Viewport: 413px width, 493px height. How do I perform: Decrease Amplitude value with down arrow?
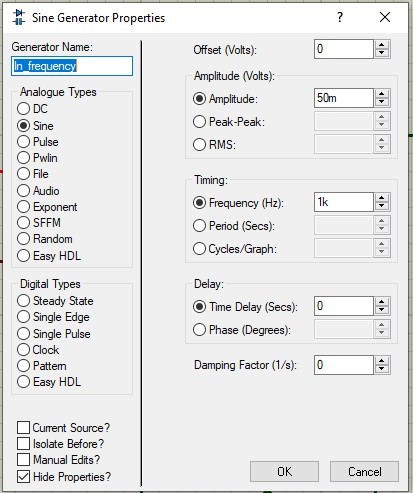tap(382, 102)
